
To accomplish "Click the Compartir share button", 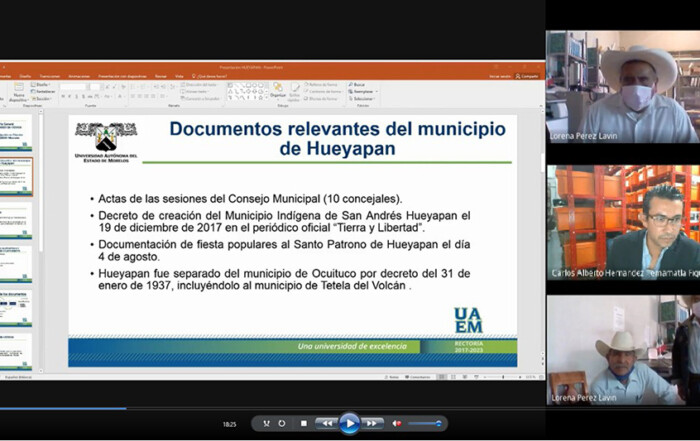I will [528, 75].
